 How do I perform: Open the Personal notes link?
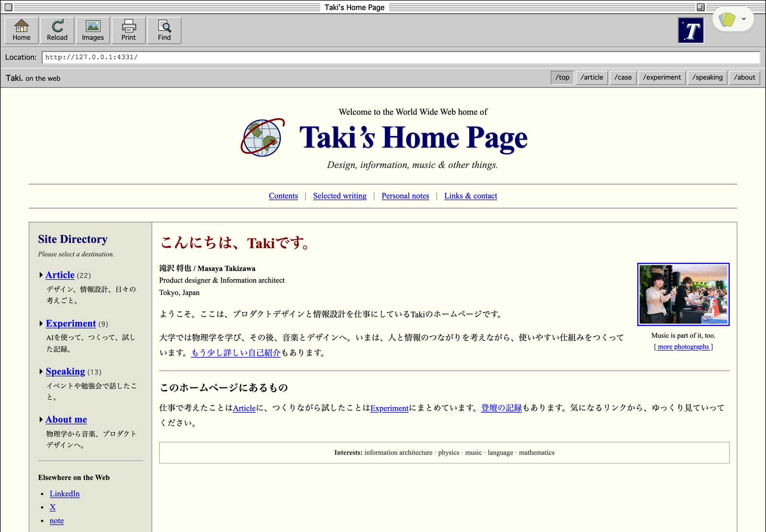[406, 196]
